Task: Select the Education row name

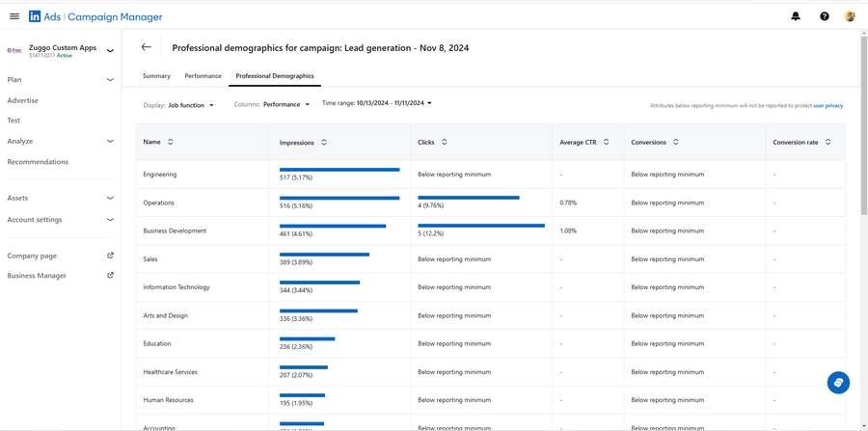Action: click(x=156, y=343)
